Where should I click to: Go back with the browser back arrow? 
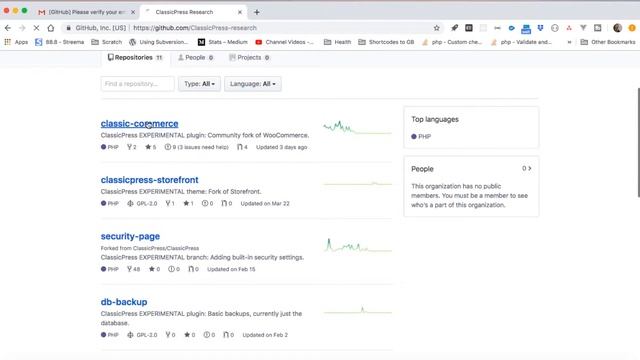(x=8, y=28)
